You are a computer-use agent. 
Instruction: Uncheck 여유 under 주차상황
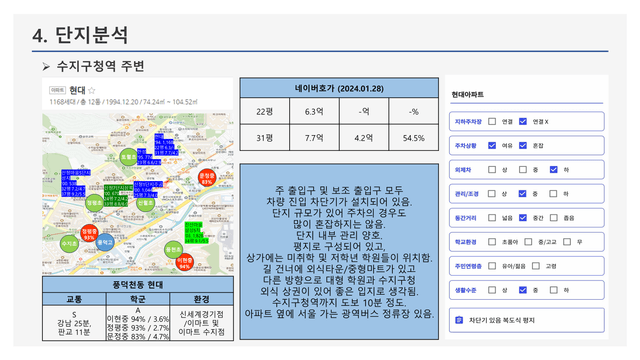pyautogui.click(x=492, y=145)
